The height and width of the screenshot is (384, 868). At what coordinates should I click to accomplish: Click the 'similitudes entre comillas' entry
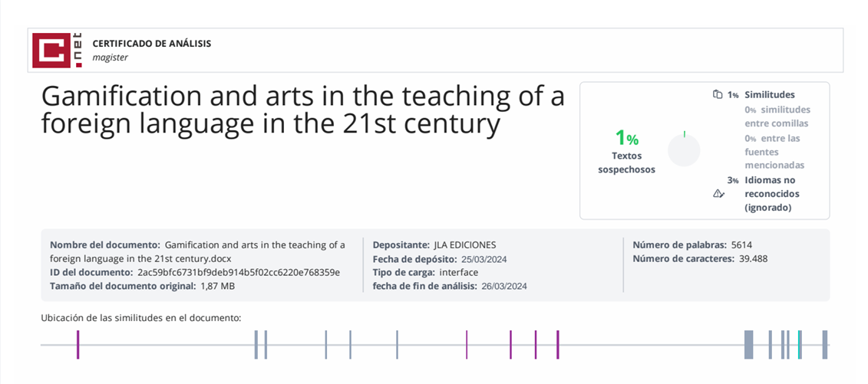(x=776, y=117)
